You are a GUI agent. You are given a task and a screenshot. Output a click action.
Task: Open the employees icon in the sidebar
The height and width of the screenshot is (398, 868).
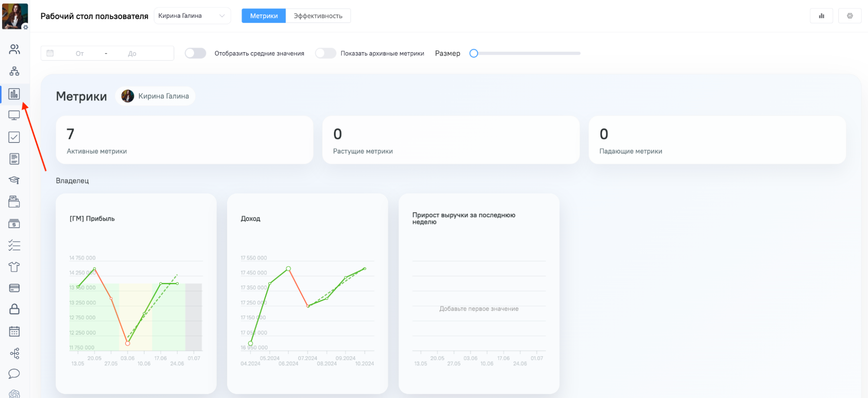click(14, 50)
